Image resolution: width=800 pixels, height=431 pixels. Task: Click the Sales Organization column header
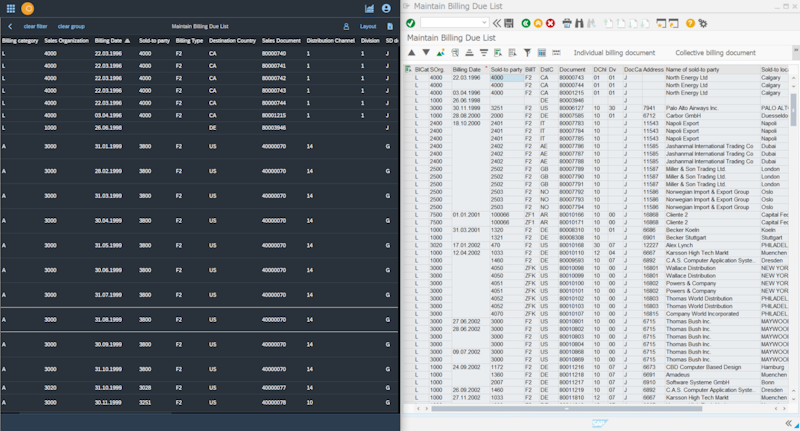[66, 40]
